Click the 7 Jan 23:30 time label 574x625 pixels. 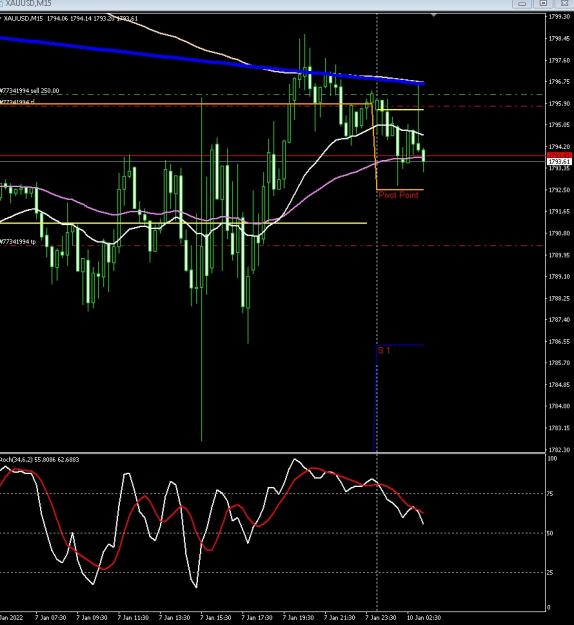381,618
